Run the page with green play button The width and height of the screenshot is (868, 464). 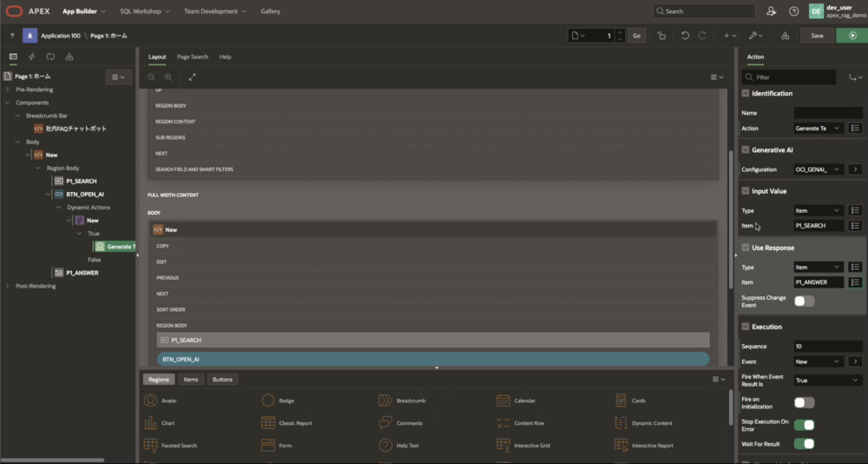click(852, 36)
